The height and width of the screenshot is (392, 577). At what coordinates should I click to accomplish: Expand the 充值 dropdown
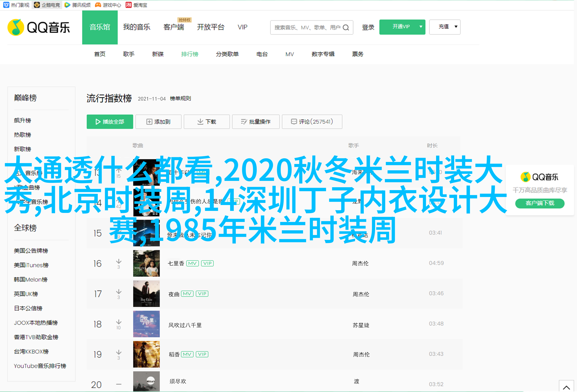tap(445, 27)
